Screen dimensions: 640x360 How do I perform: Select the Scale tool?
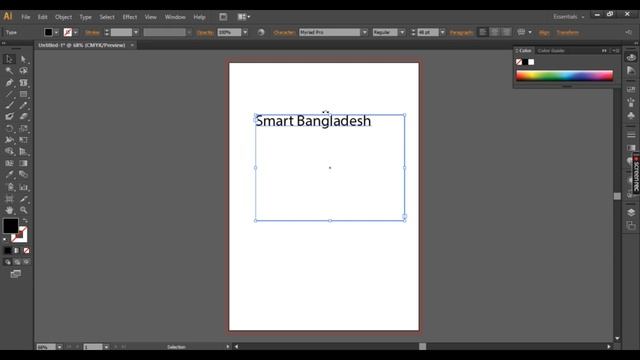(23, 129)
